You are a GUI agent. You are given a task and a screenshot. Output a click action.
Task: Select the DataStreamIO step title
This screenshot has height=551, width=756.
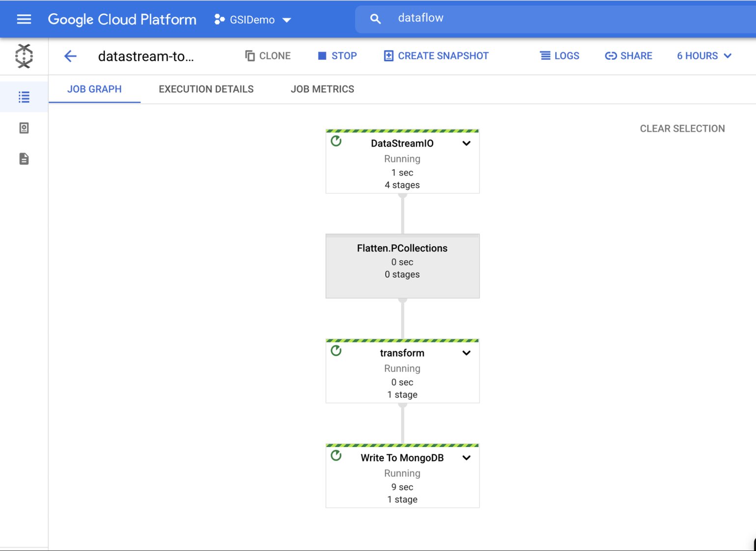coord(402,143)
